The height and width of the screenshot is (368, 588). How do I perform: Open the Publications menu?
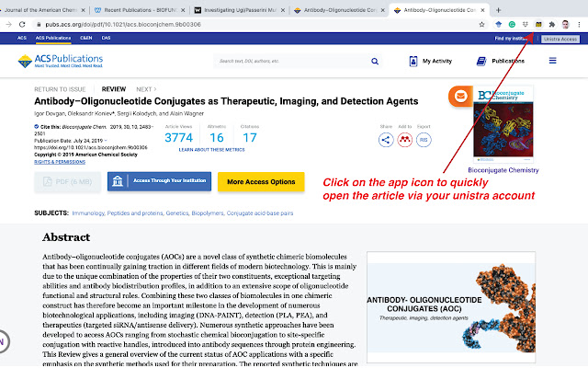click(x=500, y=61)
